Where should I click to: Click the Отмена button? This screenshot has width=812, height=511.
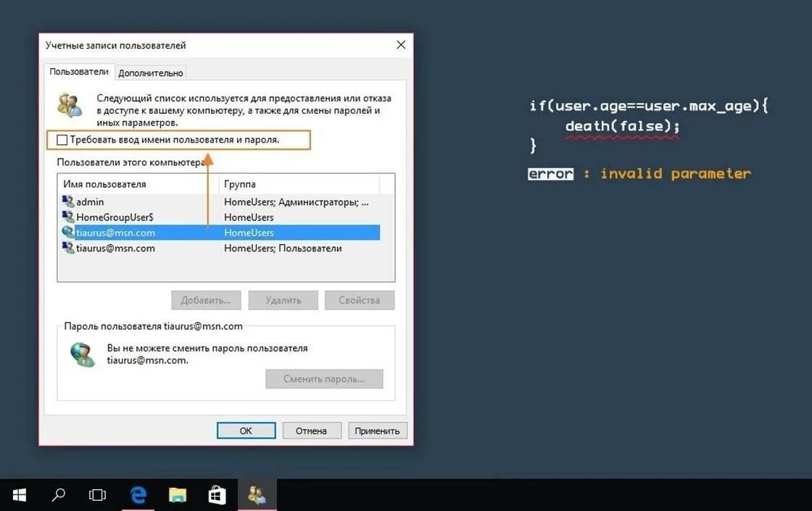tap(311, 431)
